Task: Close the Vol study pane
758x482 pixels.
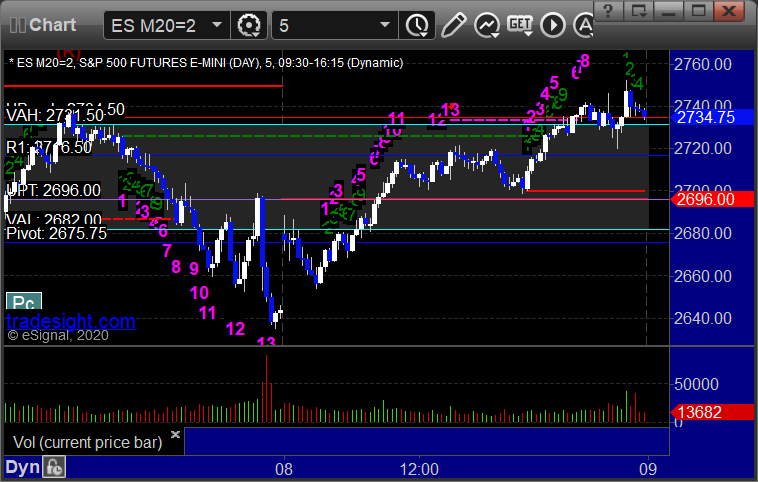Action: click(x=175, y=434)
